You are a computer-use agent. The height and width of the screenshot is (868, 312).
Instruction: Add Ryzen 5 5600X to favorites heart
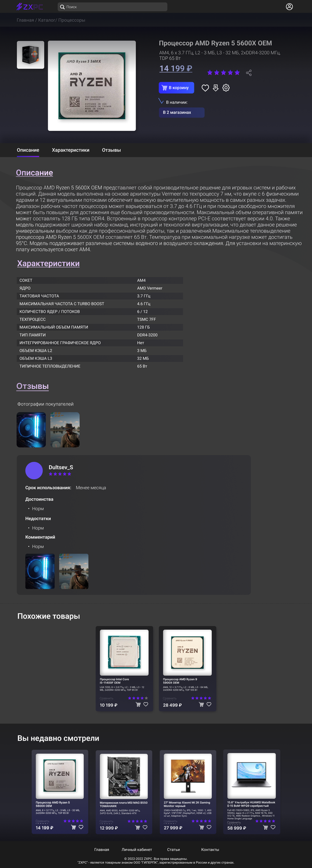(x=205, y=88)
